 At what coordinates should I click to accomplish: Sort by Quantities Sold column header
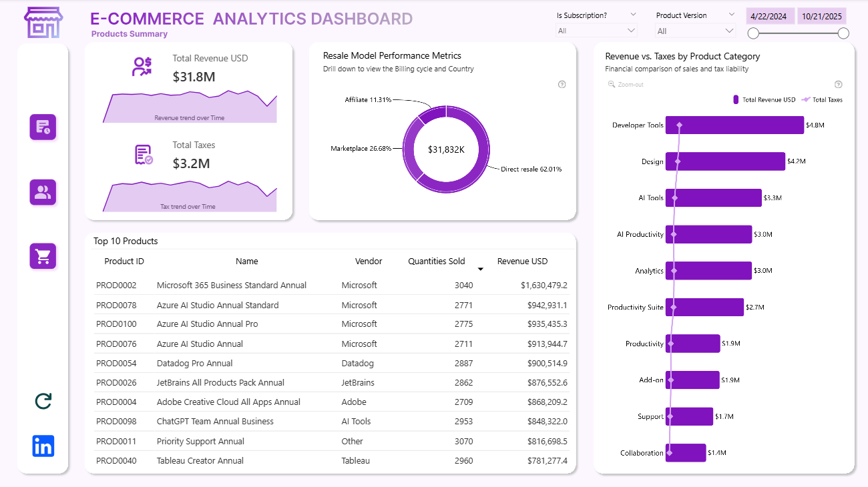pos(436,262)
